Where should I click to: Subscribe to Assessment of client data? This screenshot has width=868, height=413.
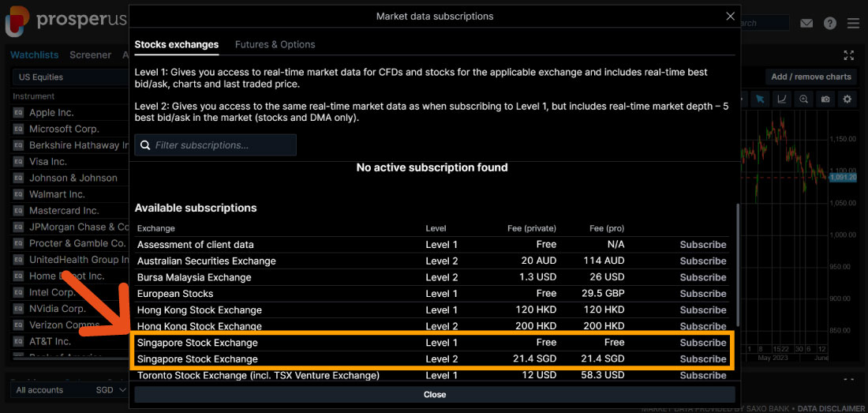[x=703, y=244]
